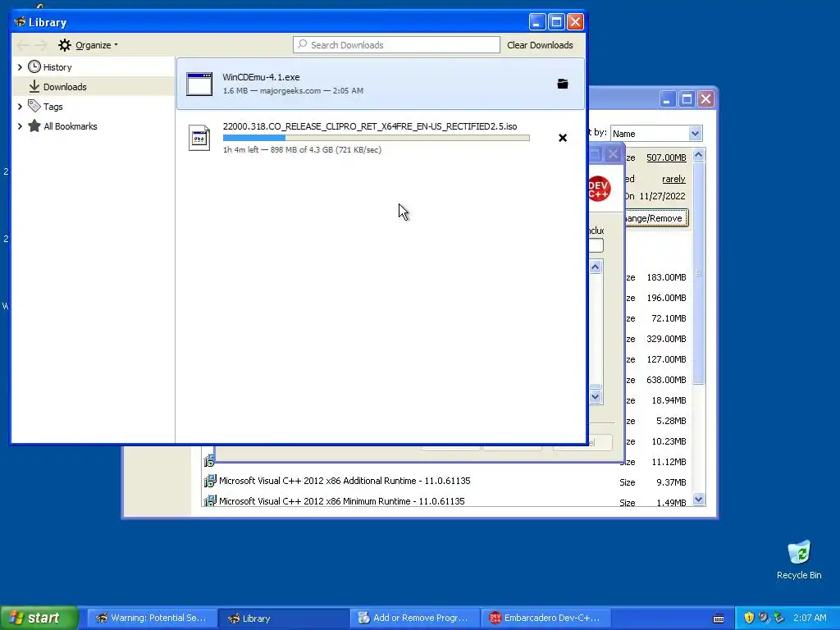Select the WinCDEmu-4.1.exe file name
840x630 pixels.
pyautogui.click(x=262, y=77)
